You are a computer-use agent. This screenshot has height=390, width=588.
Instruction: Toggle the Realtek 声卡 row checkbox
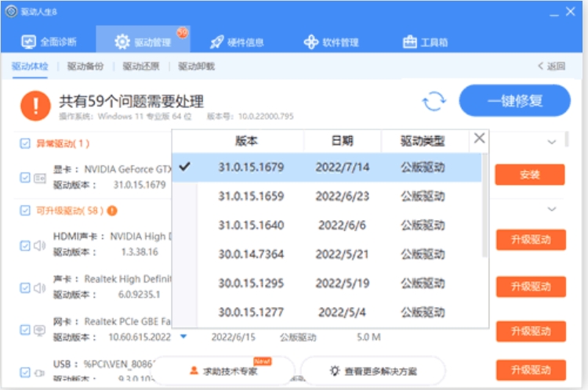tap(25, 287)
